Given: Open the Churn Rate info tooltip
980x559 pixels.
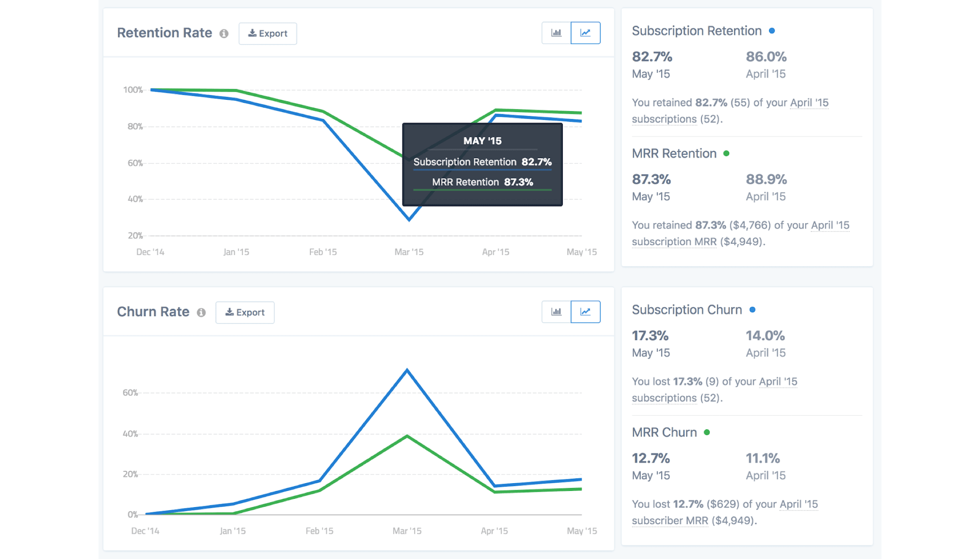Looking at the screenshot, I should point(201,313).
